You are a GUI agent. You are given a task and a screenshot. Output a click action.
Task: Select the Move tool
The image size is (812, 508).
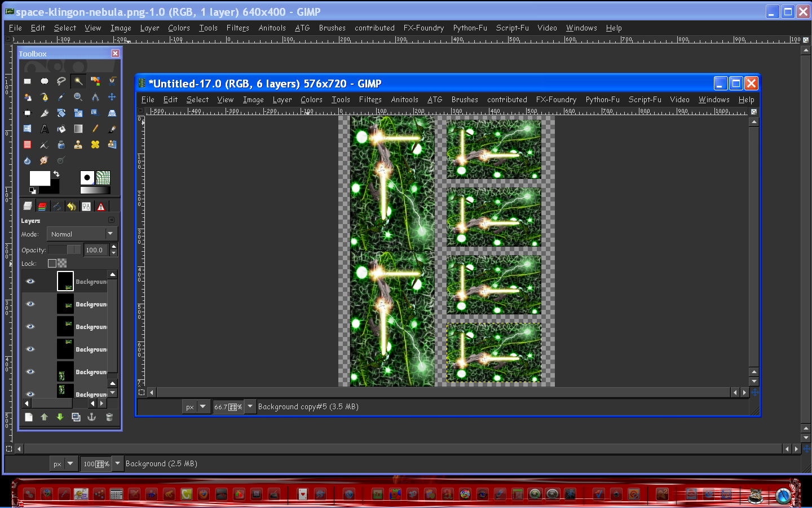(x=112, y=97)
